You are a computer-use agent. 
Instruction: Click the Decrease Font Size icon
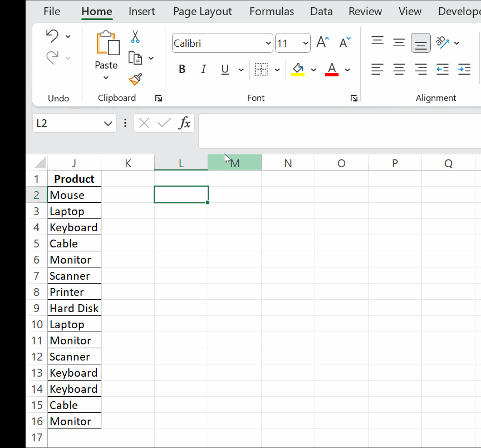coord(344,42)
